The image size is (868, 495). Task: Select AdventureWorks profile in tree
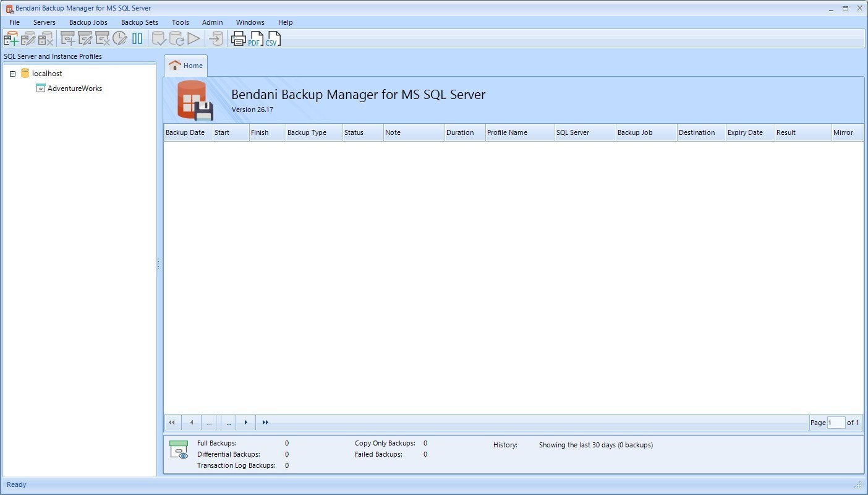[x=75, y=88]
